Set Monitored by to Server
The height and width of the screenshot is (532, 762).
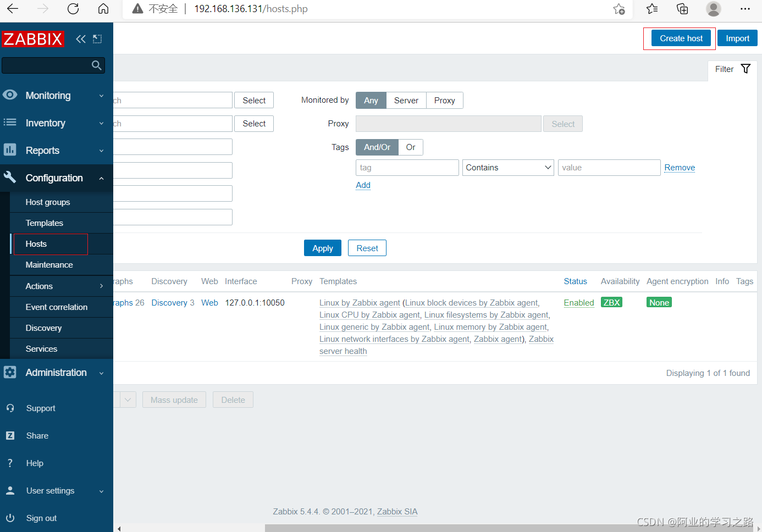(406, 101)
